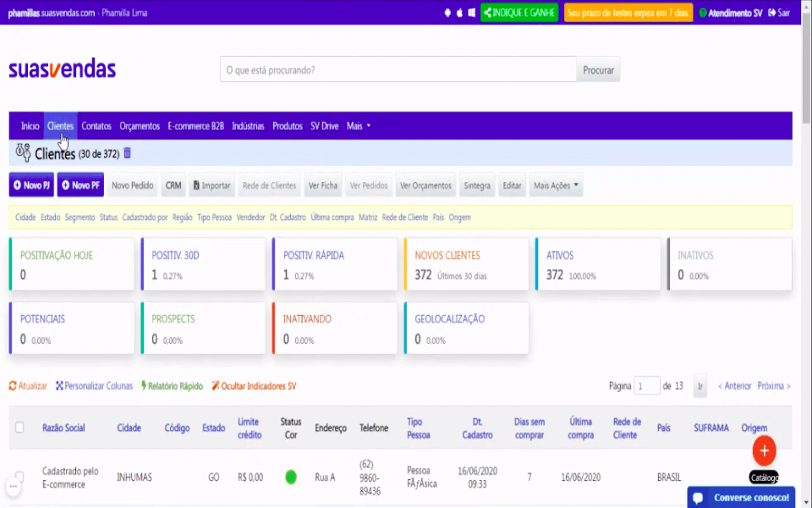The image size is (812, 508).
Task: Open the SV Drive menu item
Action: point(324,126)
